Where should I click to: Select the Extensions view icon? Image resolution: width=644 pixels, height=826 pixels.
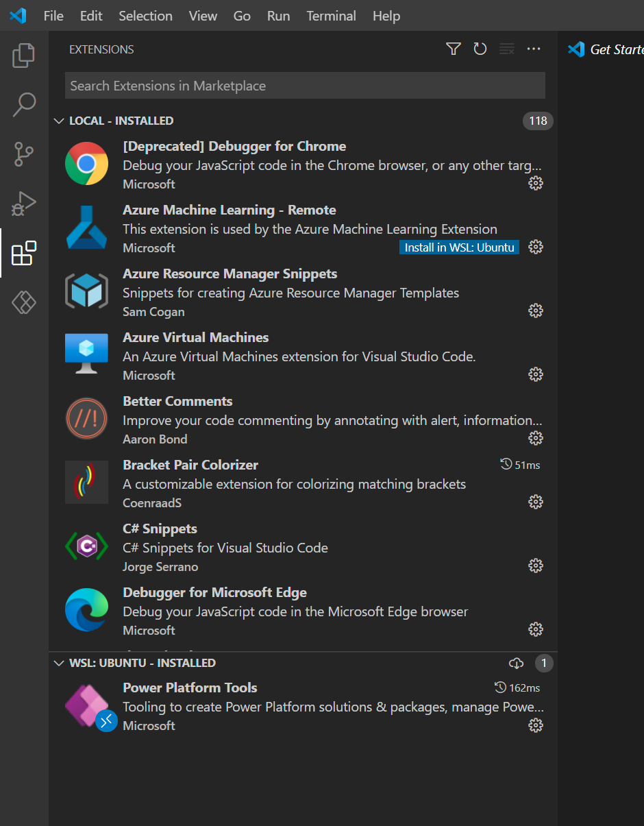click(23, 253)
